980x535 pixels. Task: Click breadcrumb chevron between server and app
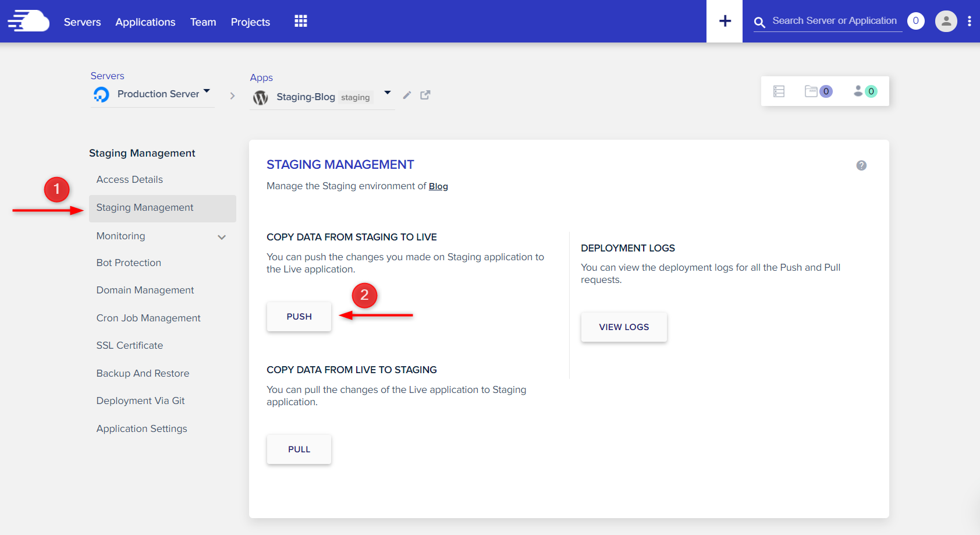[x=232, y=95]
